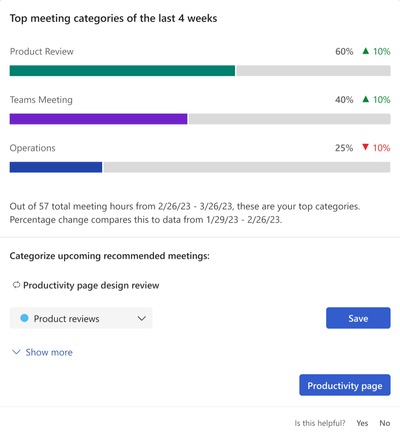Click the chevron icon next to Show more

(x=16, y=352)
